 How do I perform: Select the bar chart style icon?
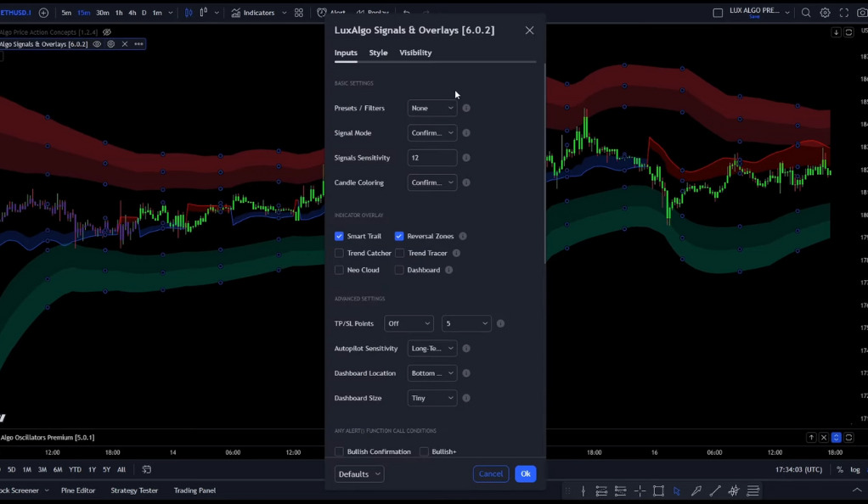(x=203, y=12)
